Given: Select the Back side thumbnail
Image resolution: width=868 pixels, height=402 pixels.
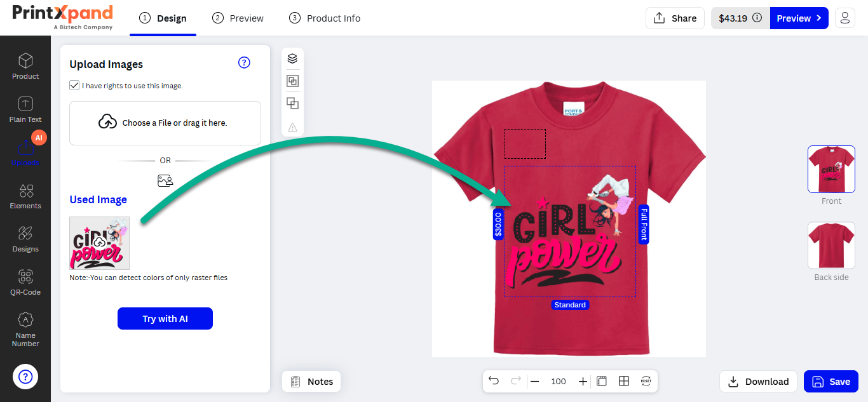Looking at the screenshot, I should (x=831, y=245).
